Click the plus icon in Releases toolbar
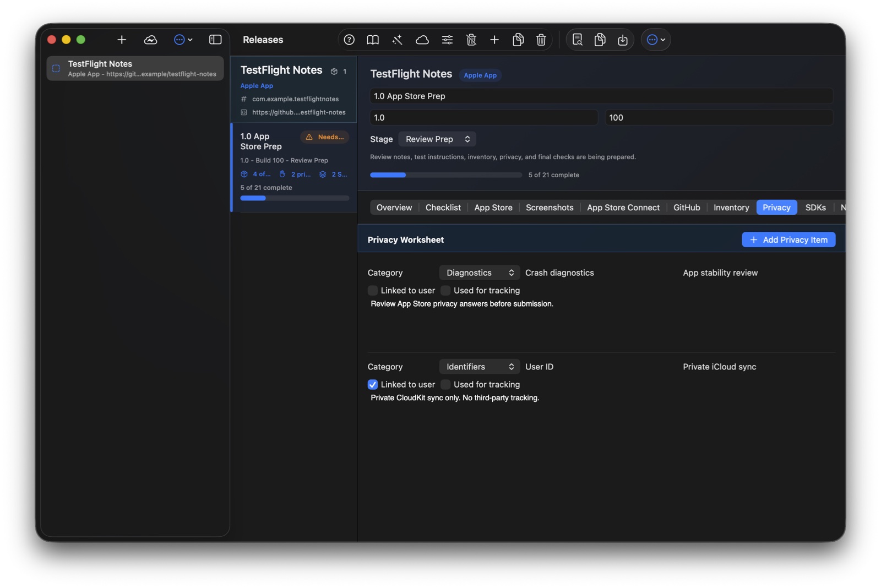This screenshot has width=881, height=588. 494,40
